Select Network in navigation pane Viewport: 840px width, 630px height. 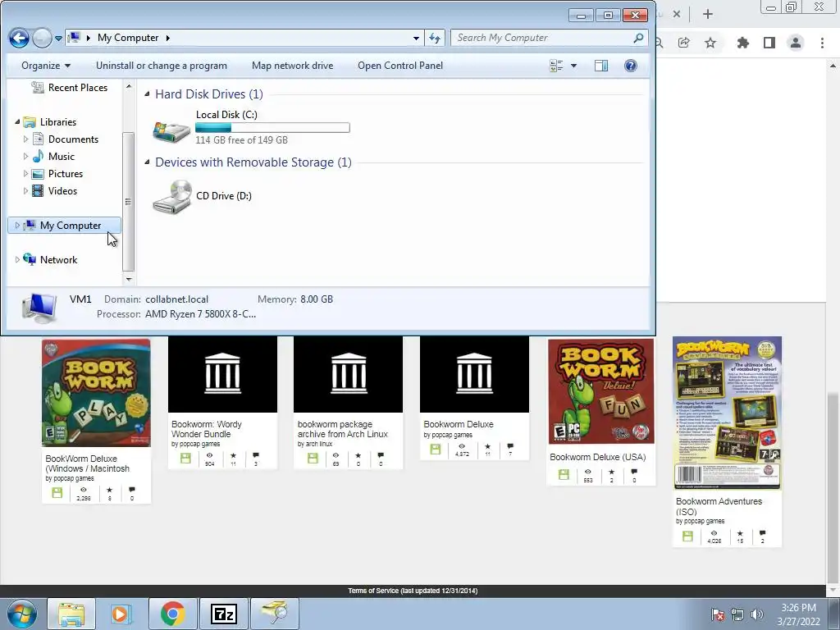[x=58, y=260]
